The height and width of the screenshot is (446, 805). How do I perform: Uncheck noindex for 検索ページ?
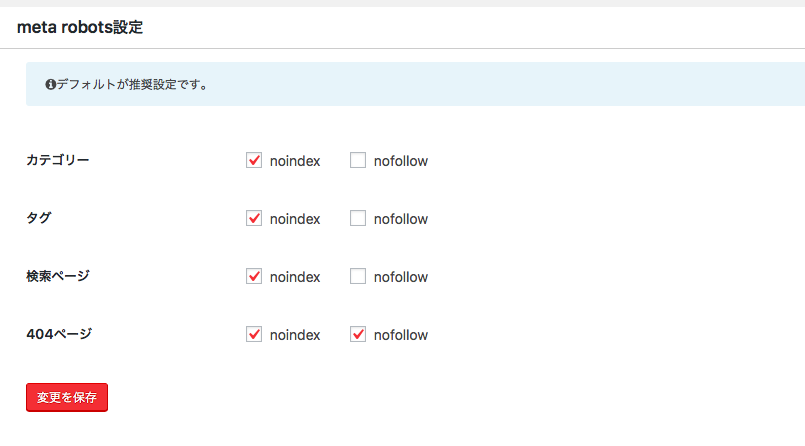[254, 276]
